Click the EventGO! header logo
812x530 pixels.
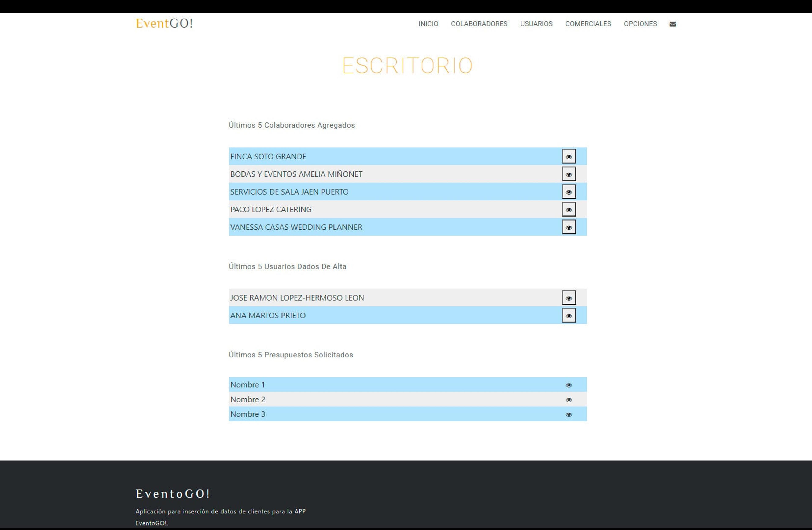(x=164, y=23)
